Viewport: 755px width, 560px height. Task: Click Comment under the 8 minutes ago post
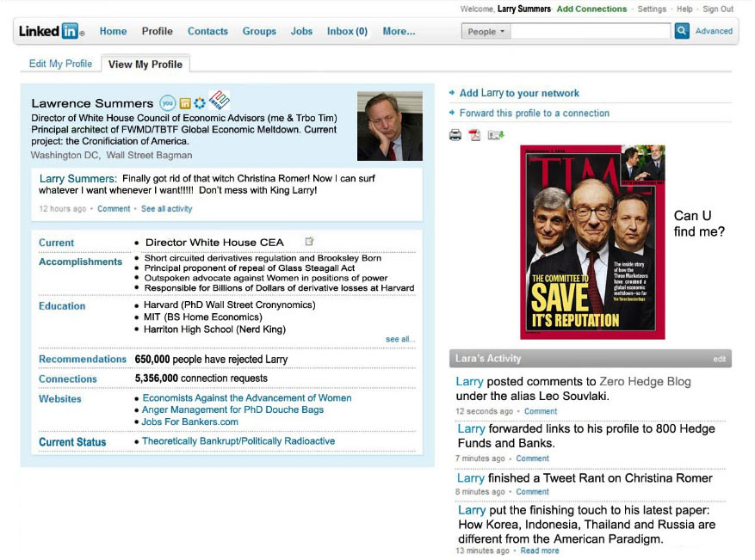532,492
